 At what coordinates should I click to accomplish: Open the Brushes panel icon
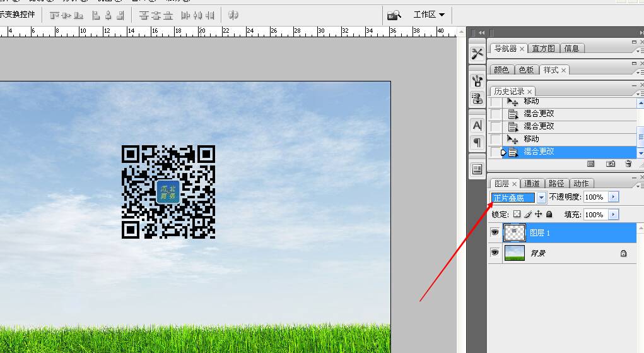click(x=477, y=81)
